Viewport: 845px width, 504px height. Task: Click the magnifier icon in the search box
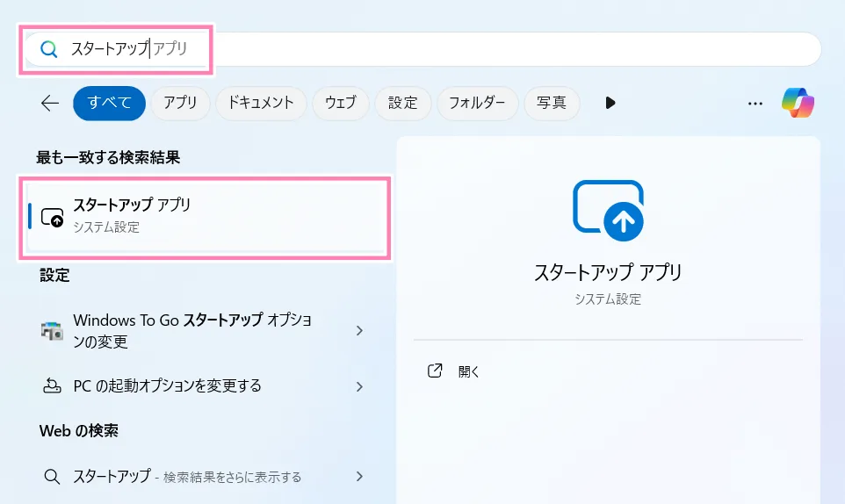(48, 49)
